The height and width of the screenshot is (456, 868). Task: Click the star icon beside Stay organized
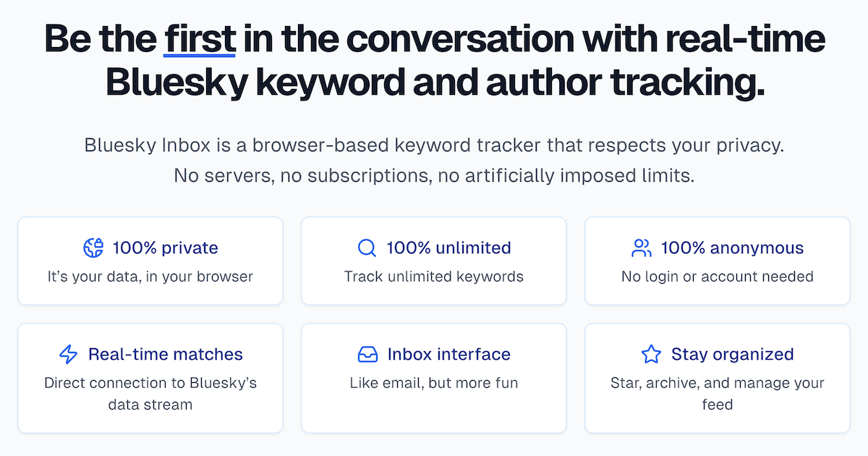click(x=652, y=355)
